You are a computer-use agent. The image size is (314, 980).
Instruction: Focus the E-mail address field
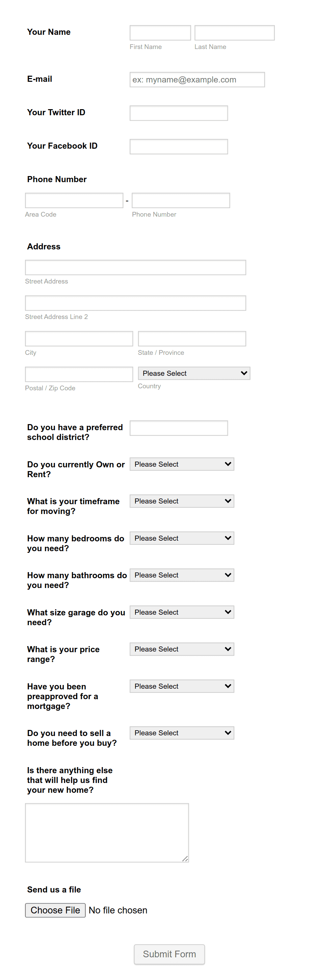(197, 79)
